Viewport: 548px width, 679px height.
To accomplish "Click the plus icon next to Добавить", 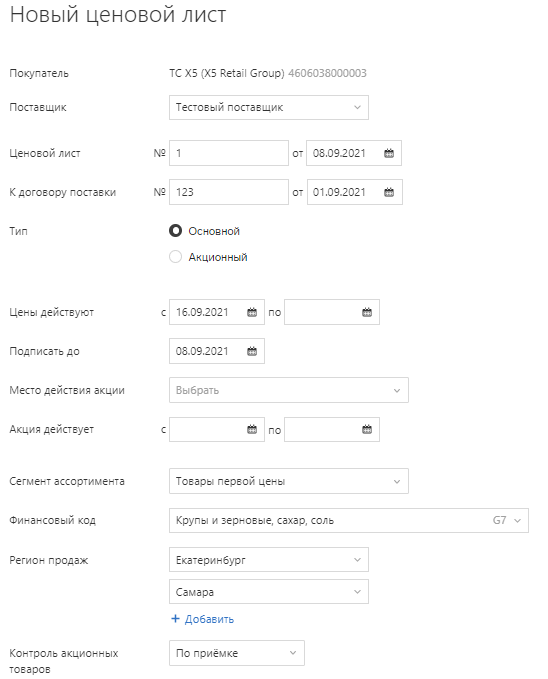I will click(x=175, y=619).
